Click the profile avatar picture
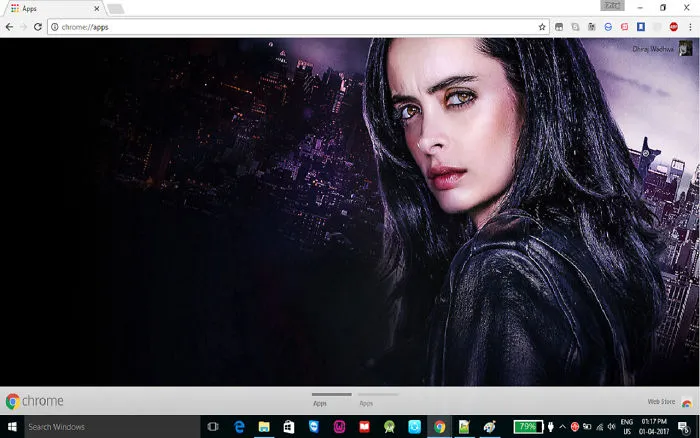This screenshot has height=438, width=700. (x=685, y=48)
